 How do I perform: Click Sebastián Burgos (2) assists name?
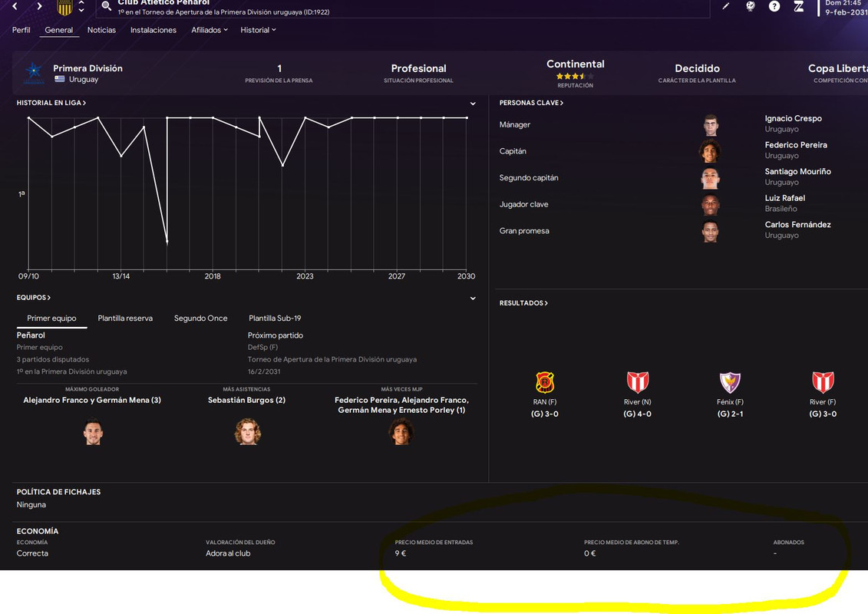[246, 401]
